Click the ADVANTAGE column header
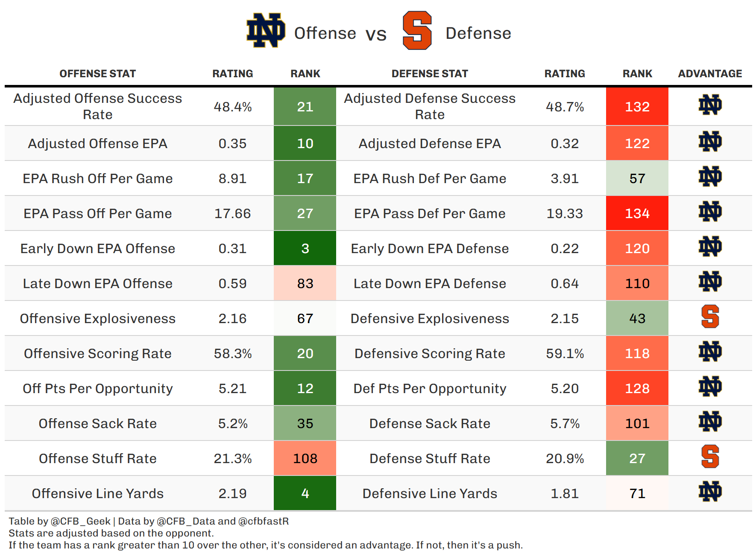Viewport: 756px width, 560px height. tap(710, 74)
